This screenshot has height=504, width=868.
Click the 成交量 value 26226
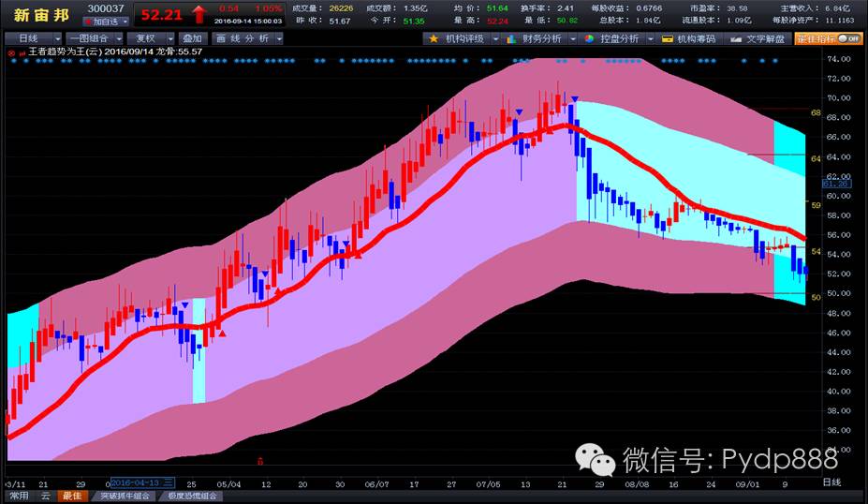pyautogui.click(x=341, y=8)
